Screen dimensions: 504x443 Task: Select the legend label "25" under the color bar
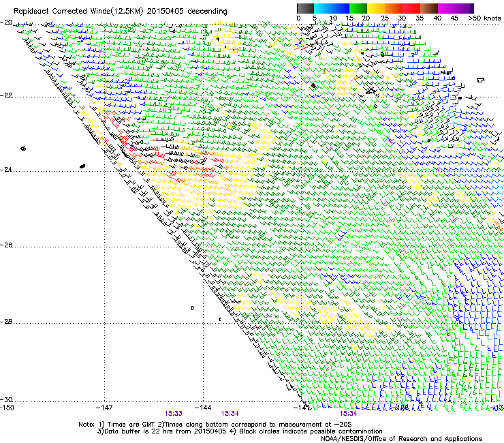click(384, 18)
